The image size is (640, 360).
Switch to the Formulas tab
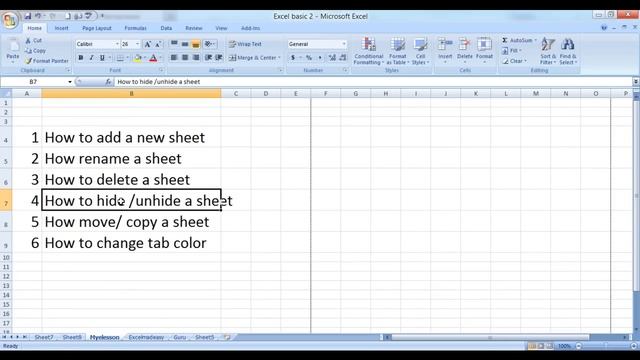click(136, 28)
